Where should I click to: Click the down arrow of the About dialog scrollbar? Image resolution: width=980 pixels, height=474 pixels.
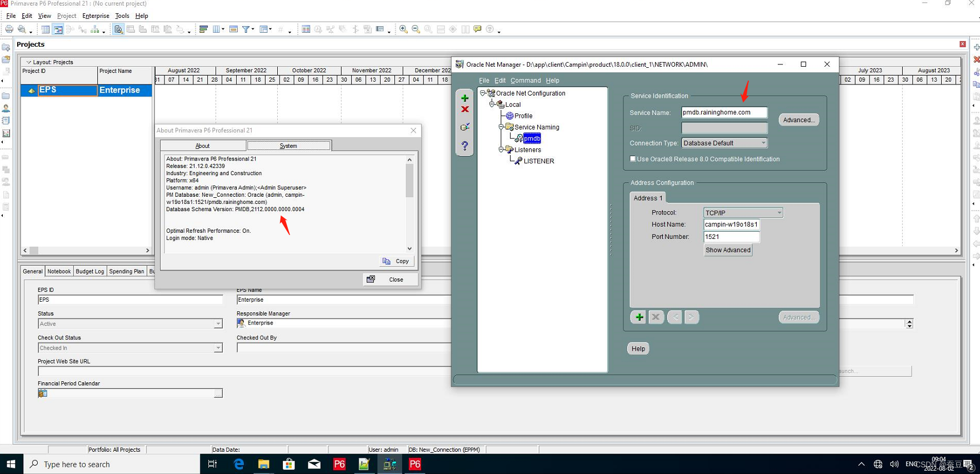pos(409,248)
